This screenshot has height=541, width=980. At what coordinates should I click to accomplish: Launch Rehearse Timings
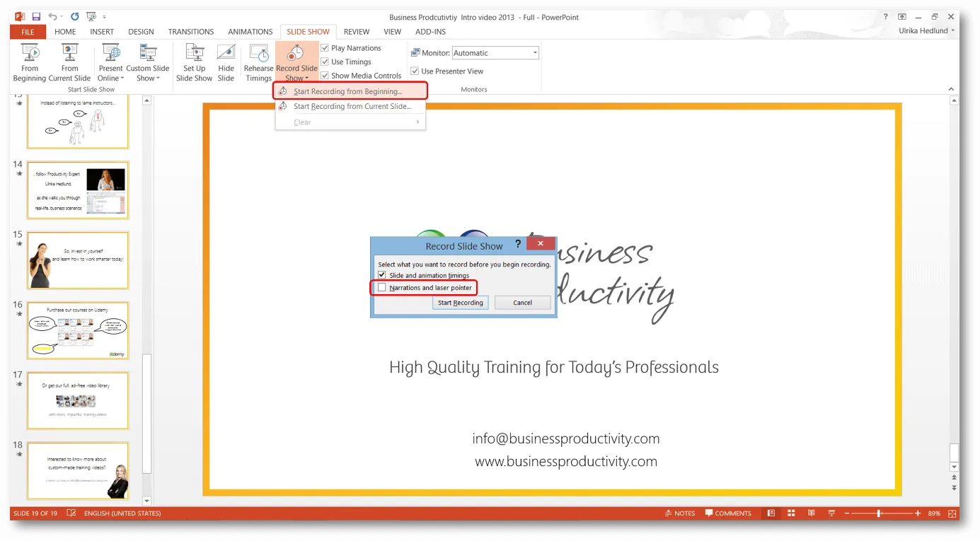pos(258,62)
